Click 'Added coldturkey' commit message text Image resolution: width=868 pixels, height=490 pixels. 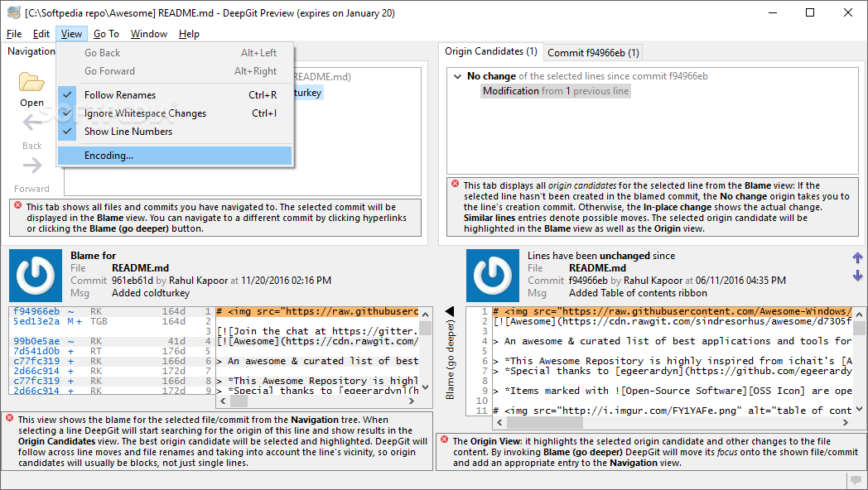tap(151, 293)
